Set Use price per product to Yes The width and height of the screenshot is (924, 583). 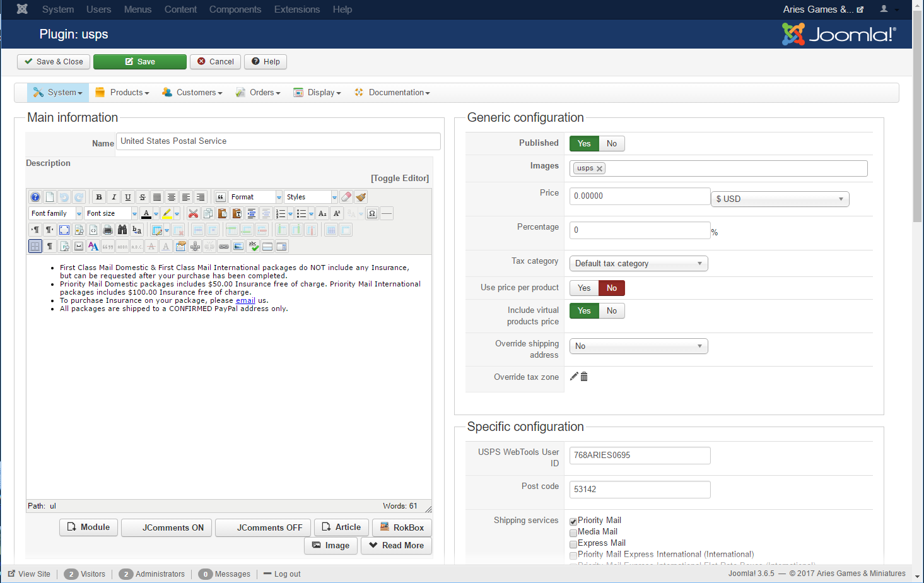[584, 288]
